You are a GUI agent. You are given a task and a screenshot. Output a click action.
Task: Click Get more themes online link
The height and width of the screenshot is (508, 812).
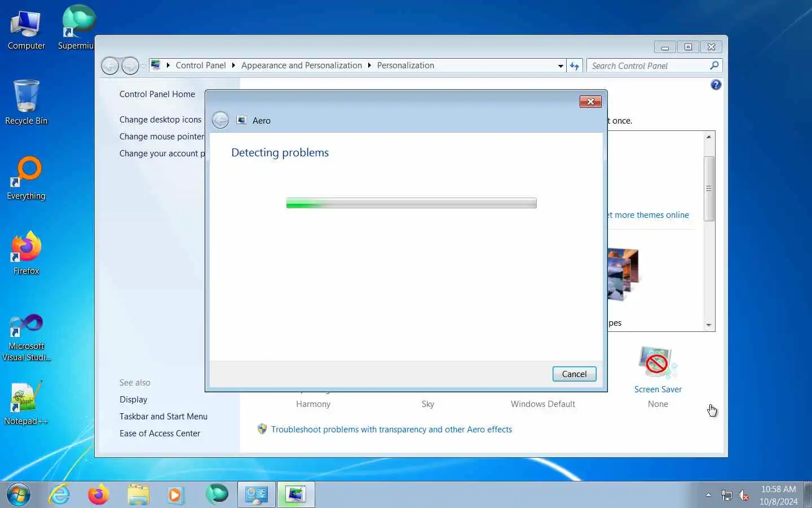point(648,215)
